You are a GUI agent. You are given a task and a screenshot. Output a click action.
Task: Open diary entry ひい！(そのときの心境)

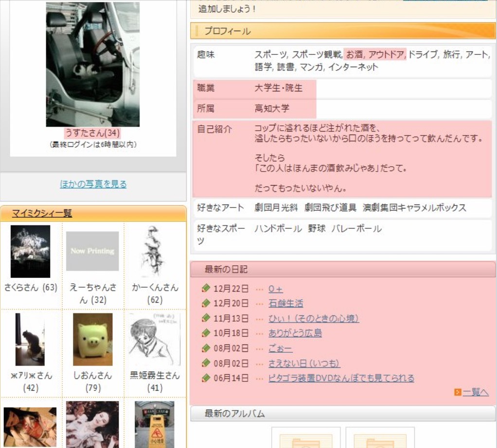314,318
